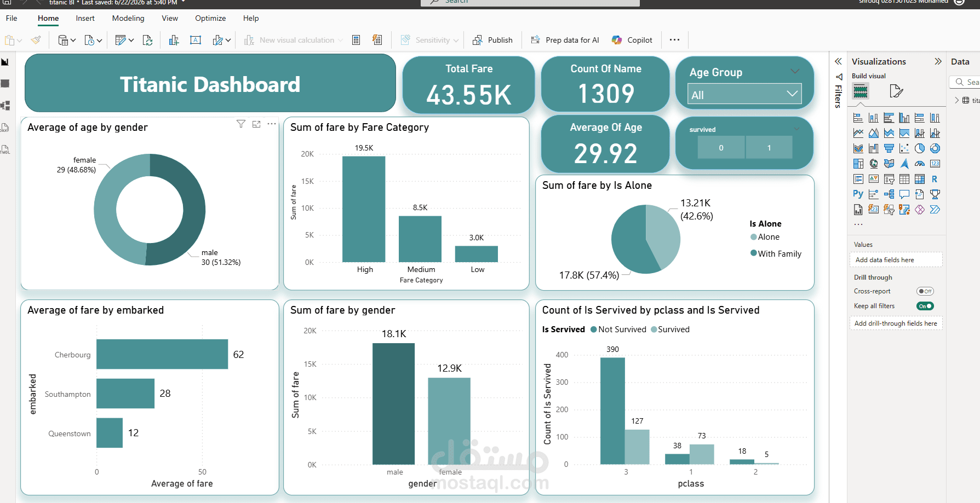Click the Add drill-through fields here well

(896, 323)
